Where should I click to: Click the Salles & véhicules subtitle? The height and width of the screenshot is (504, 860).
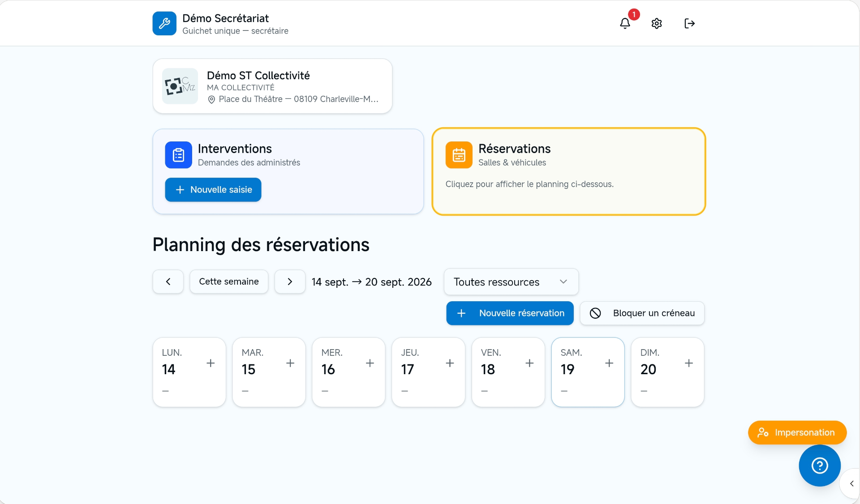tap(512, 162)
